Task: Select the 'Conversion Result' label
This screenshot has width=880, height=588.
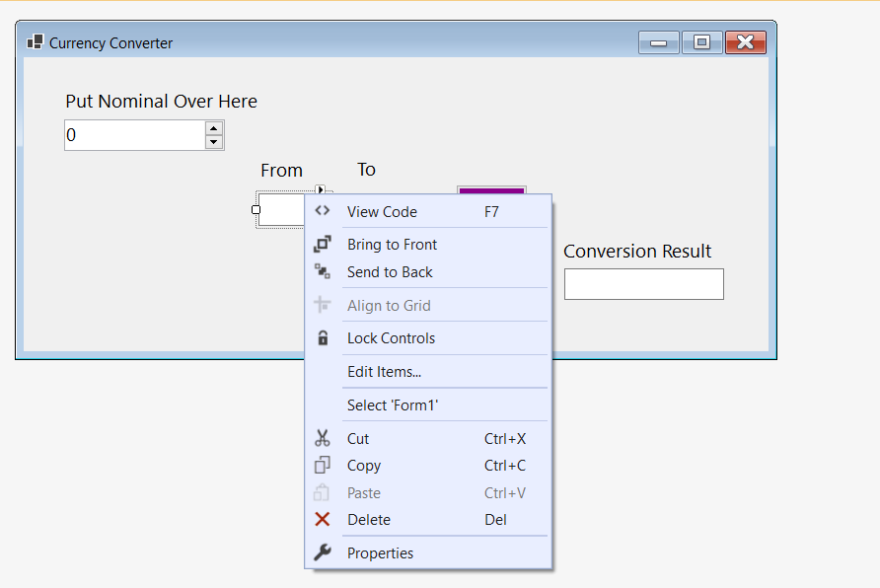Action: [637, 251]
